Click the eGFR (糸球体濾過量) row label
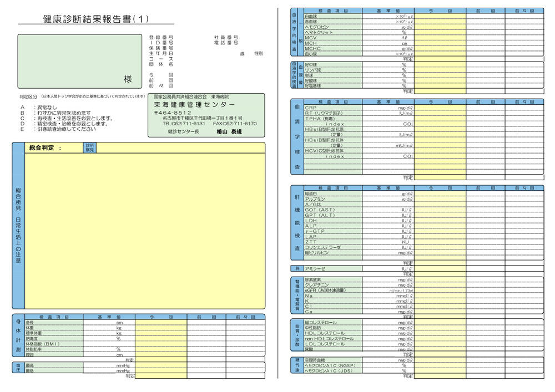The width and height of the screenshot is (555, 392). pyautogui.click(x=325, y=290)
